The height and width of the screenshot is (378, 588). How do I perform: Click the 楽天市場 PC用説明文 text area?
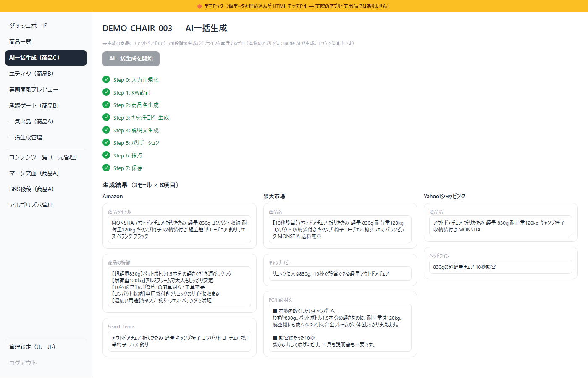pyautogui.click(x=340, y=328)
